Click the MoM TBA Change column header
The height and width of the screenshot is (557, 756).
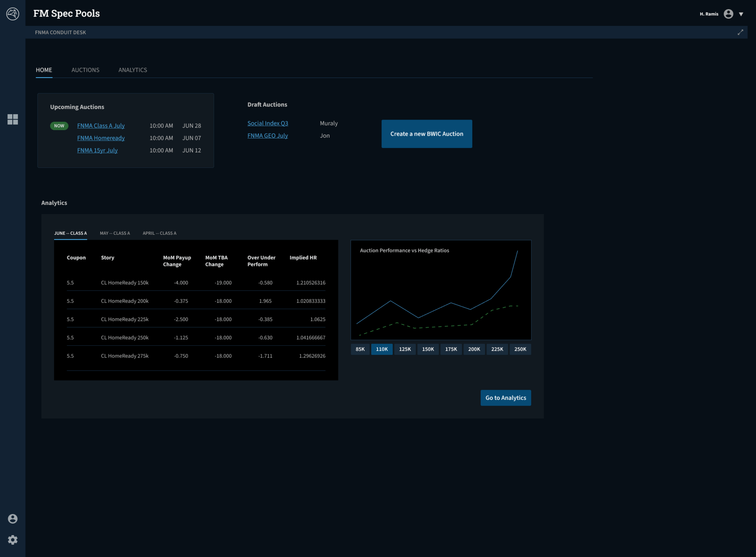coord(216,261)
